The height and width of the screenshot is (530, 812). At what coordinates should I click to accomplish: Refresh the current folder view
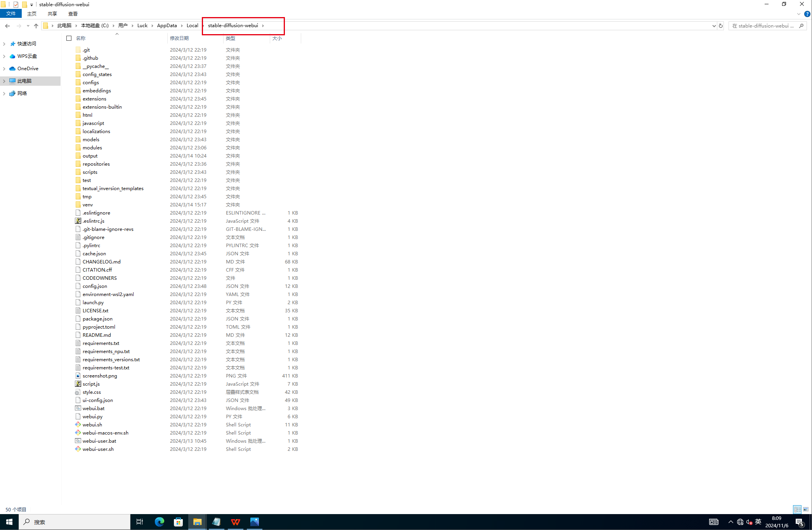[721, 26]
